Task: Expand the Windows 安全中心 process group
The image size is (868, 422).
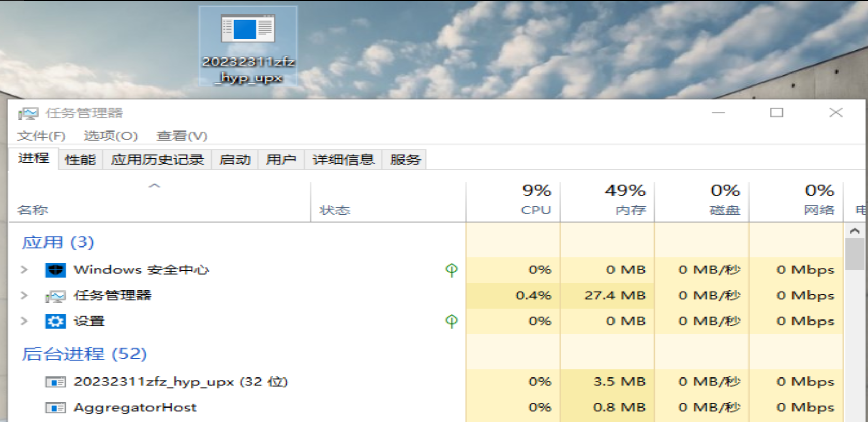Action: (24, 269)
